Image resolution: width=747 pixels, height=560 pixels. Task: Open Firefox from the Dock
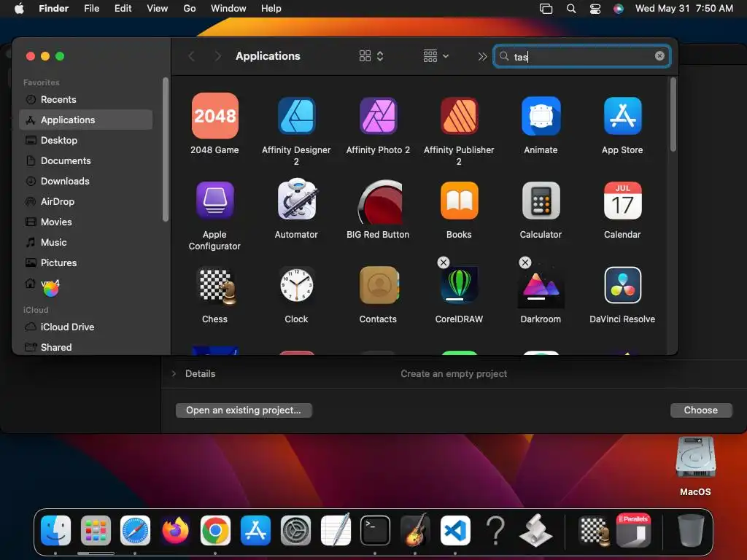pos(175,530)
